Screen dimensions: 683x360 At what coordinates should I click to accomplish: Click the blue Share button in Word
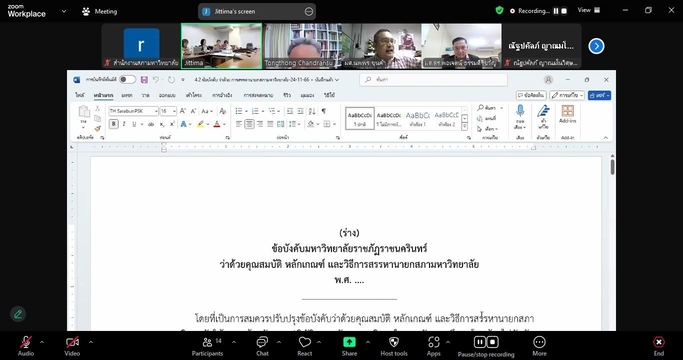pyautogui.click(x=599, y=95)
